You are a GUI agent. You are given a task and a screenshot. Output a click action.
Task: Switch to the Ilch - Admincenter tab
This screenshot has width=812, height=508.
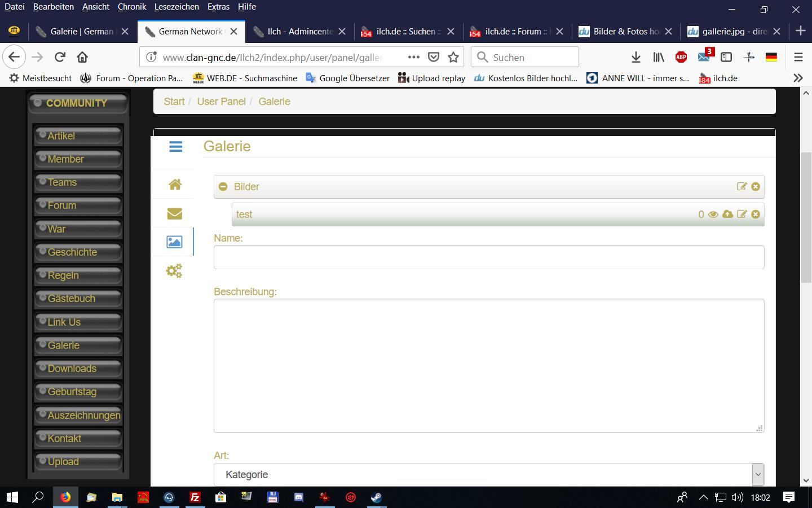[299, 32]
